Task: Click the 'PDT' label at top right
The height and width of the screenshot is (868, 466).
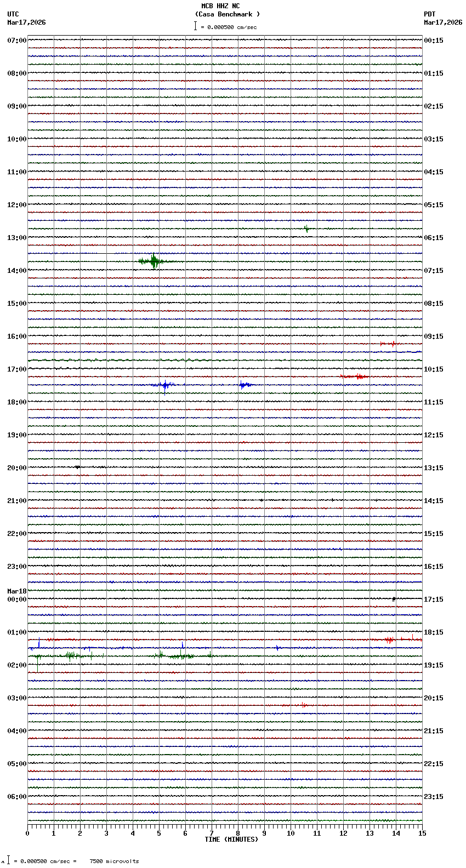Action: click(x=430, y=14)
